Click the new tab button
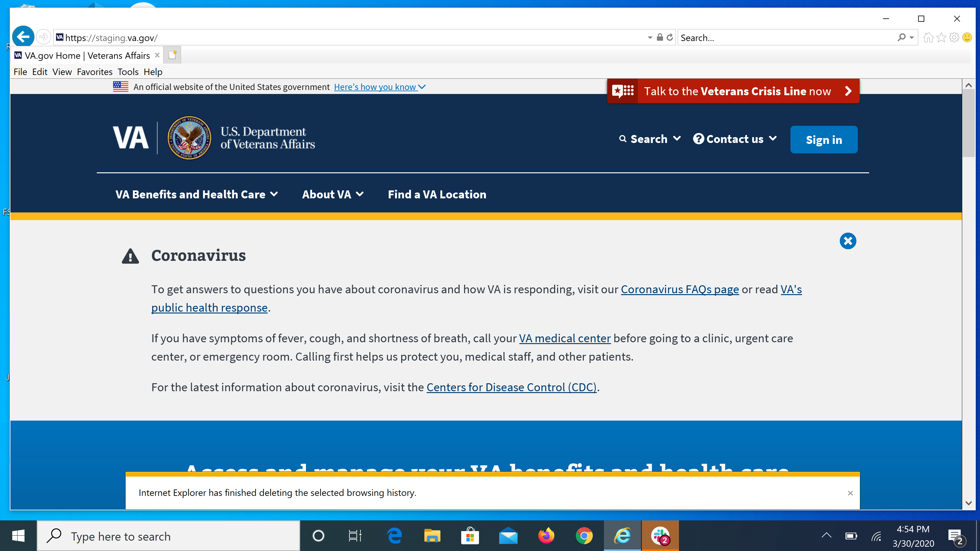Screen dimensions: 980x551 [172, 55]
